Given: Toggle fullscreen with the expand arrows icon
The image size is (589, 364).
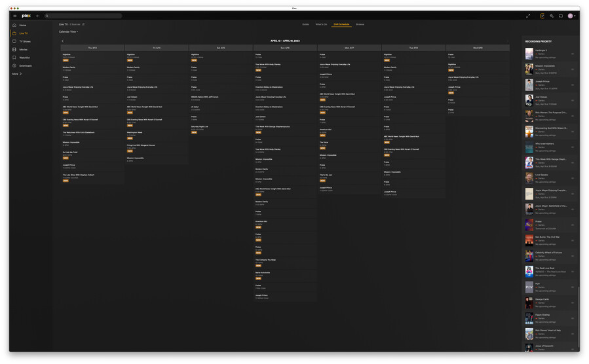Looking at the screenshot, I should tap(528, 16).
